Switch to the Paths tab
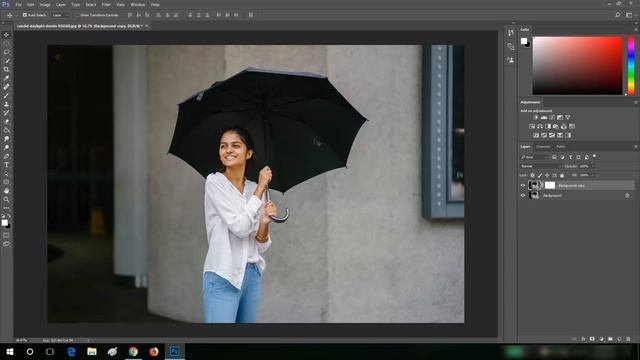The width and height of the screenshot is (640, 360). 561,147
